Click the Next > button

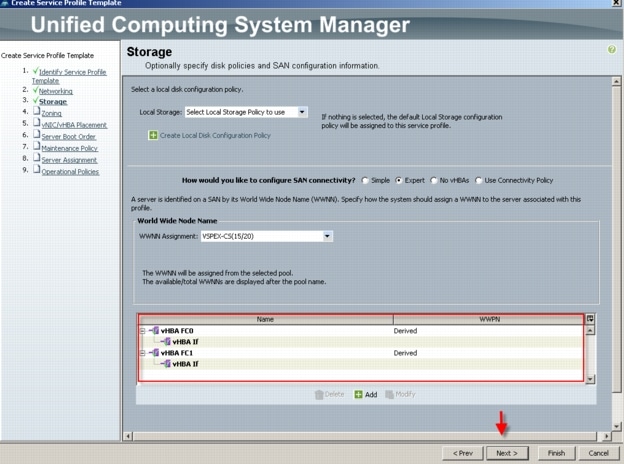click(x=507, y=453)
